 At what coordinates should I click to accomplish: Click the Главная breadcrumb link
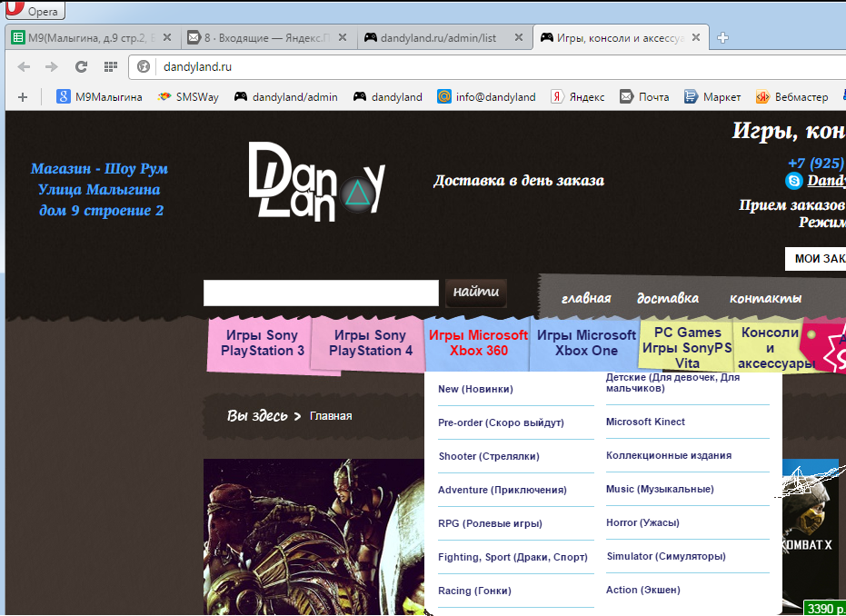pos(331,416)
